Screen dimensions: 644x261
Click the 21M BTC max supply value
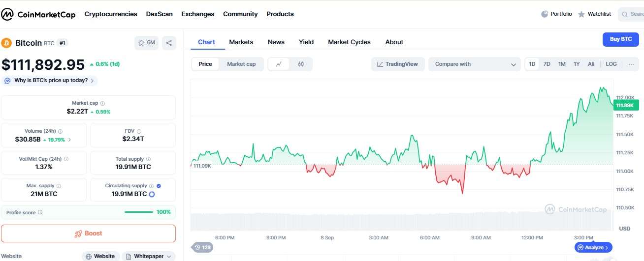click(x=44, y=194)
